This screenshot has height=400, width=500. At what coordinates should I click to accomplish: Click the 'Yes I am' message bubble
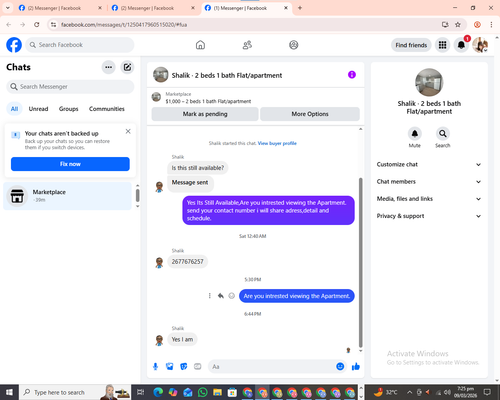point(182,339)
